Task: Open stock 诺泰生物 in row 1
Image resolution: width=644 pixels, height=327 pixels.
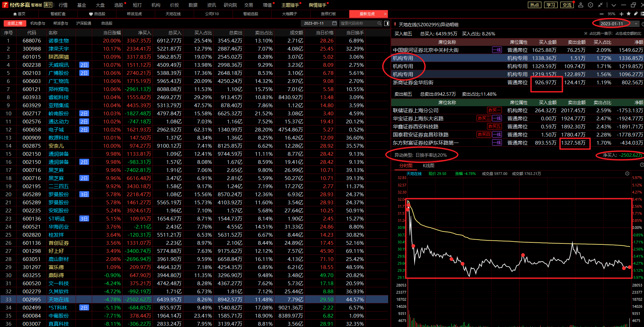Action: [x=59, y=40]
